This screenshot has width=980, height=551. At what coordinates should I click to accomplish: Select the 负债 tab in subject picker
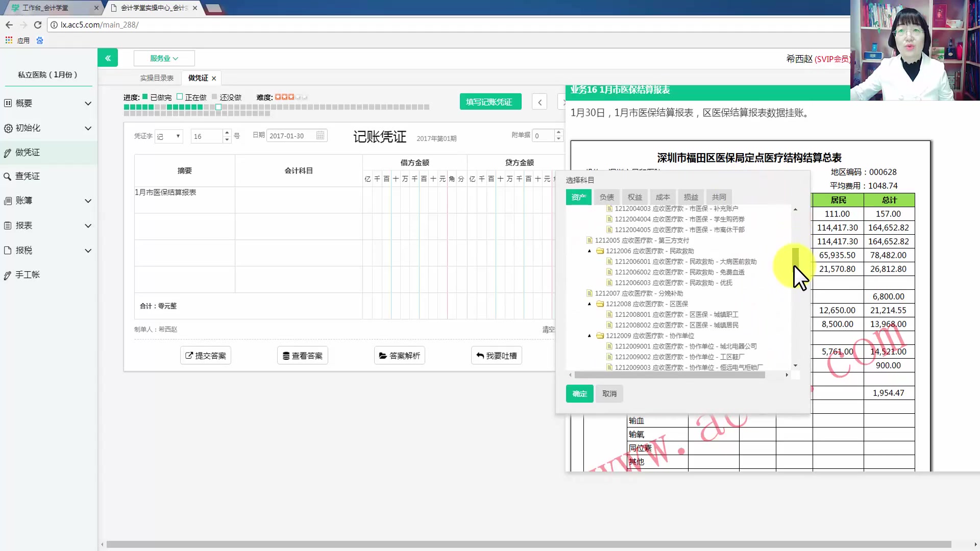pyautogui.click(x=606, y=197)
